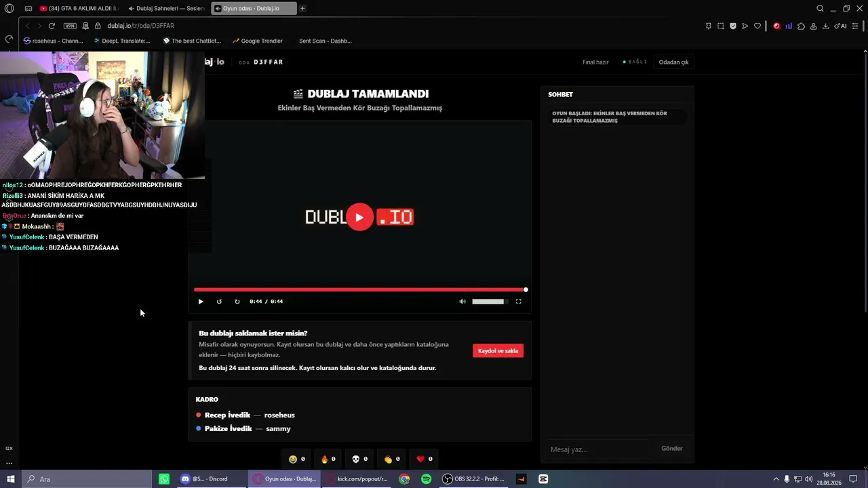868x488 pixels.
Task: Expand the sidebar three-dots menu
Action: (9, 463)
